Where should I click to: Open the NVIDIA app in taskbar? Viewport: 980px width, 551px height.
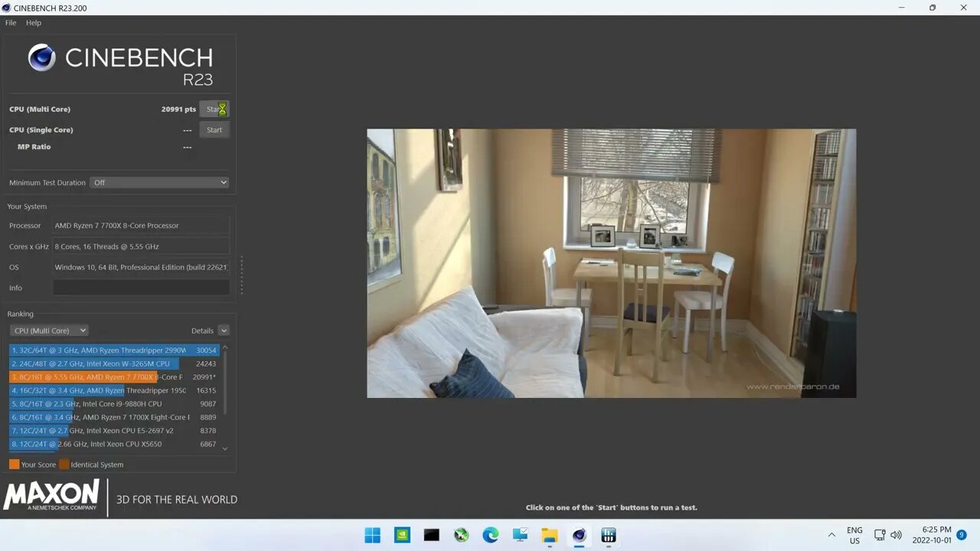(x=402, y=535)
